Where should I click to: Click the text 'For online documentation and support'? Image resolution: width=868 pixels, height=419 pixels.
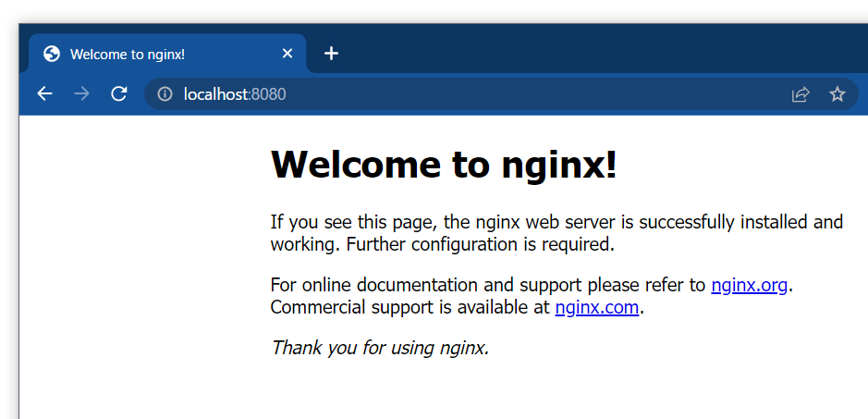(427, 286)
